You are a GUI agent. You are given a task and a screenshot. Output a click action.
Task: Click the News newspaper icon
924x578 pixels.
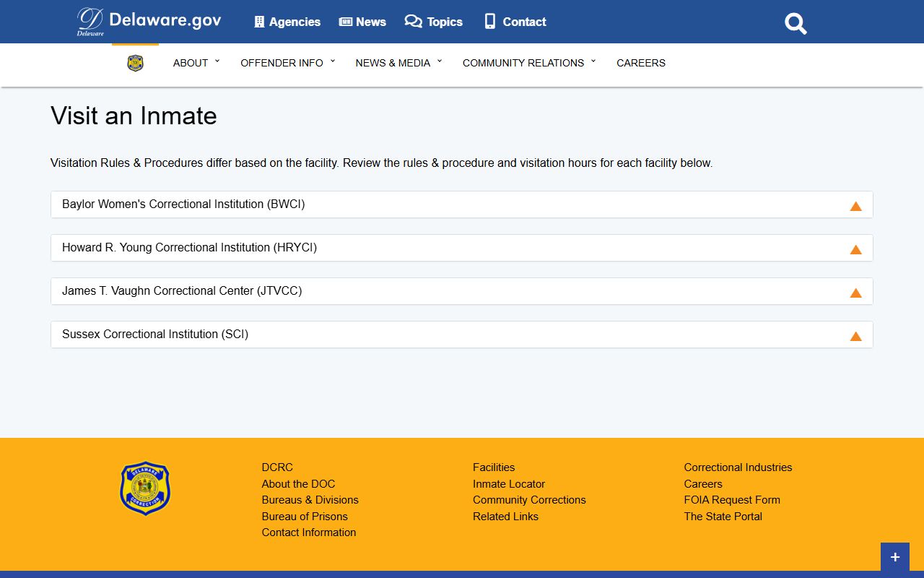pyautogui.click(x=346, y=22)
